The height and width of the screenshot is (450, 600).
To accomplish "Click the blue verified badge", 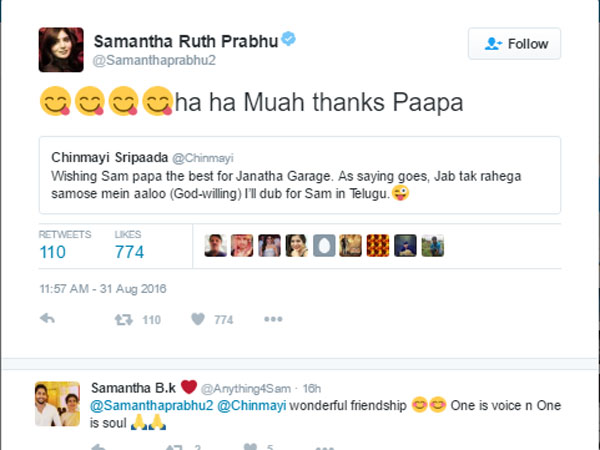I will click(288, 40).
